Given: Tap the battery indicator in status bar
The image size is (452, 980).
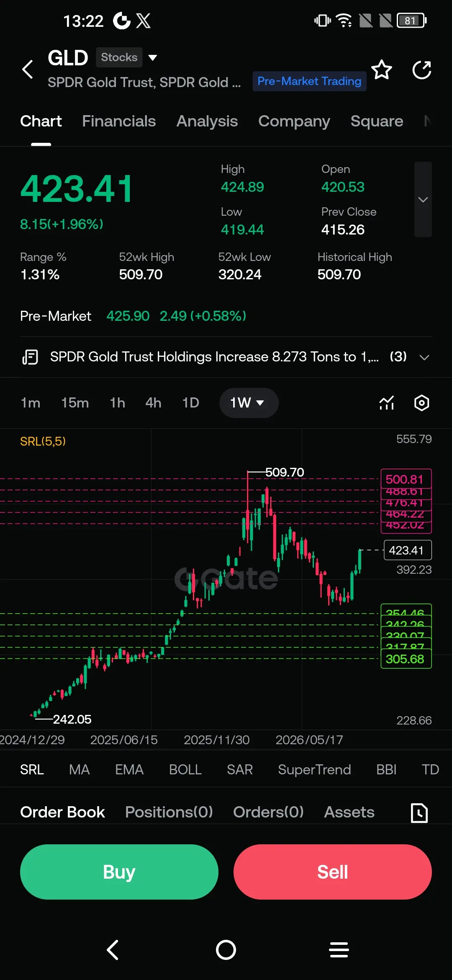Looking at the screenshot, I should (412, 21).
